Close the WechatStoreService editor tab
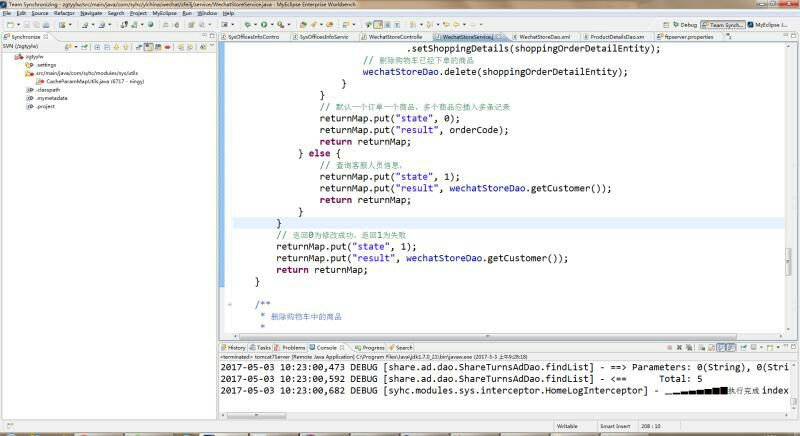800x436 pixels. [x=498, y=36]
